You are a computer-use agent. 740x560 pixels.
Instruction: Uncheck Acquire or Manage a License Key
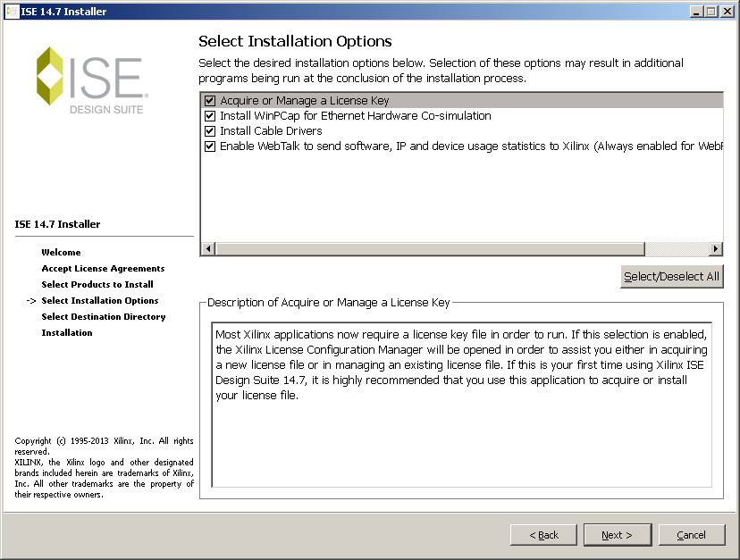coord(210,101)
